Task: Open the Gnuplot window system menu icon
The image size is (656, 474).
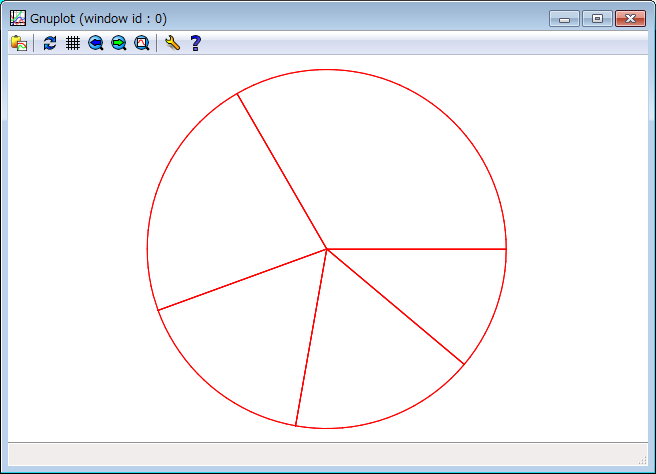Action: (x=18, y=18)
